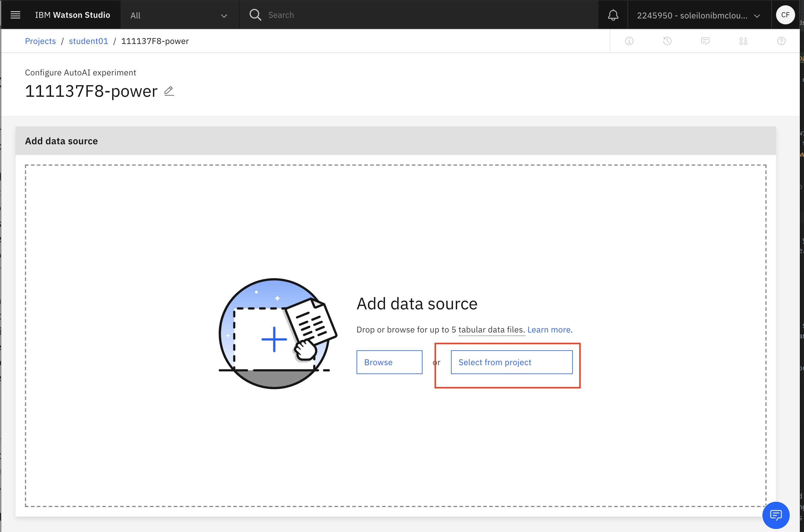Click the history/clock icon on toolbar

667,40
